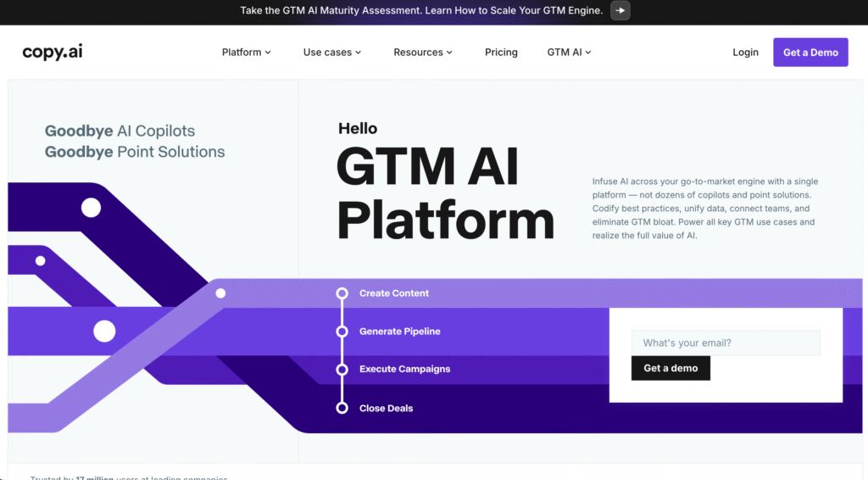The width and height of the screenshot is (868, 480).
Task: Click the GTM AI Platform headline
Action: [445, 193]
